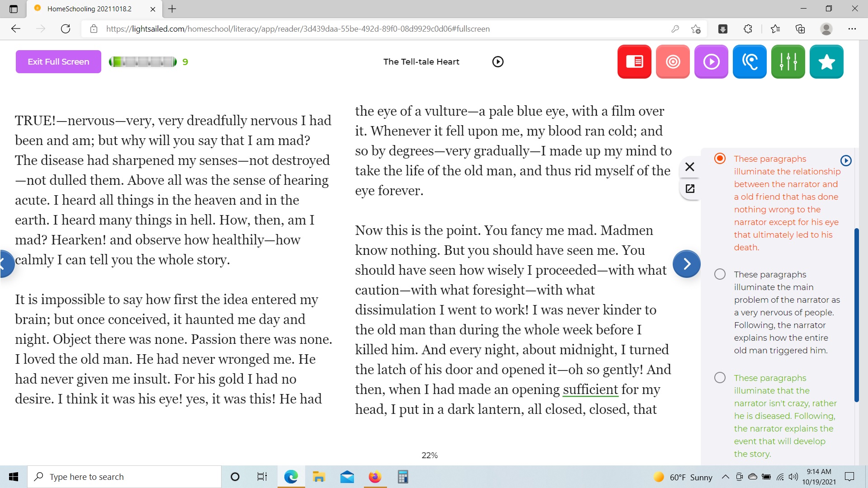Pop out the question panel
This screenshot has height=488, width=868.
point(689,189)
